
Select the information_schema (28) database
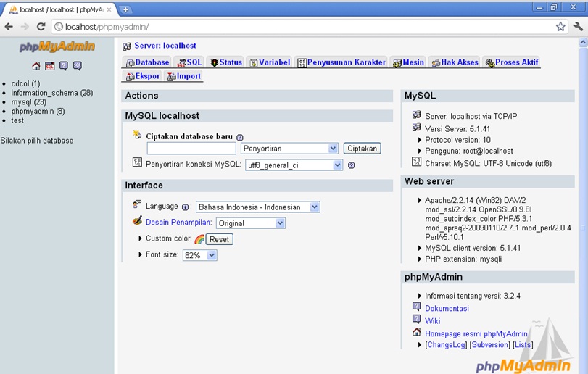coord(51,93)
